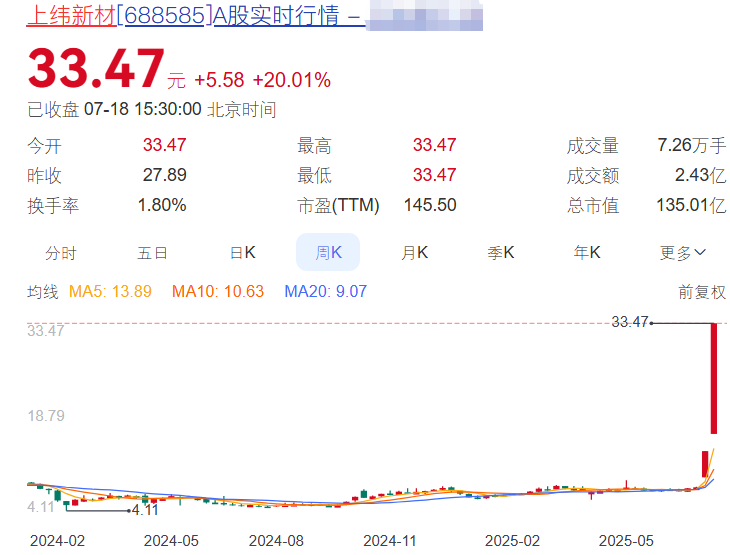Screen dimensions: 730x555
Task: Open the 上纬新材 A股实时行情 title link
Action: [x=190, y=18]
